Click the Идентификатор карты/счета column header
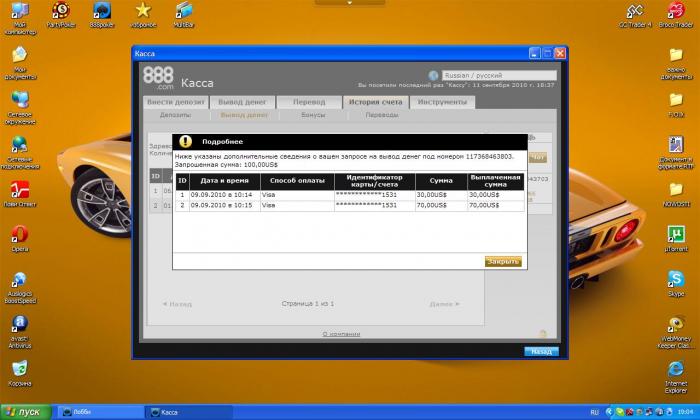The height and width of the screenshot is (420, 700). point(375,181)
